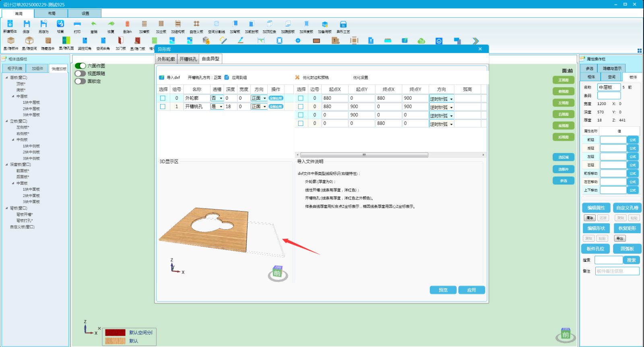Open the 异形工艺 toolbar icon
The image size is (644, 347).
(x=343, y=24)
